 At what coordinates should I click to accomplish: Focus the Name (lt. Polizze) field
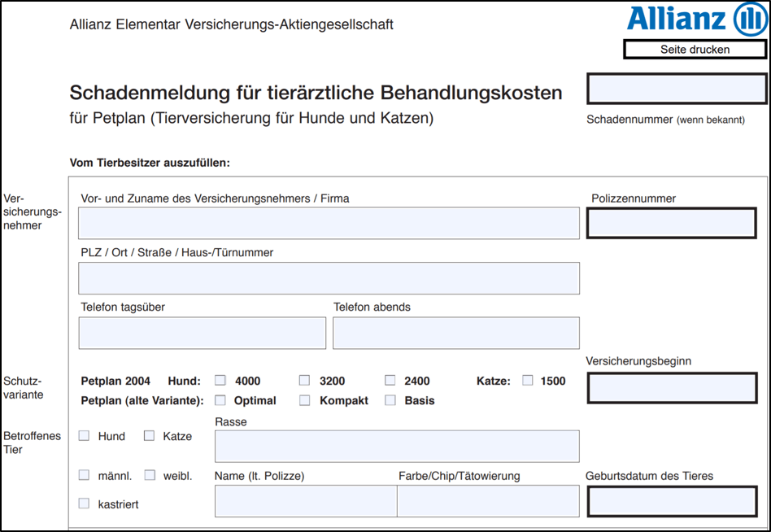[306, 501]
